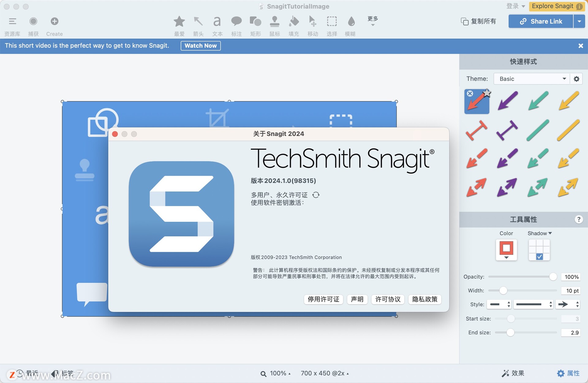Open the Properties (属性) panel
Screen dimensions: 588x383
568,374
